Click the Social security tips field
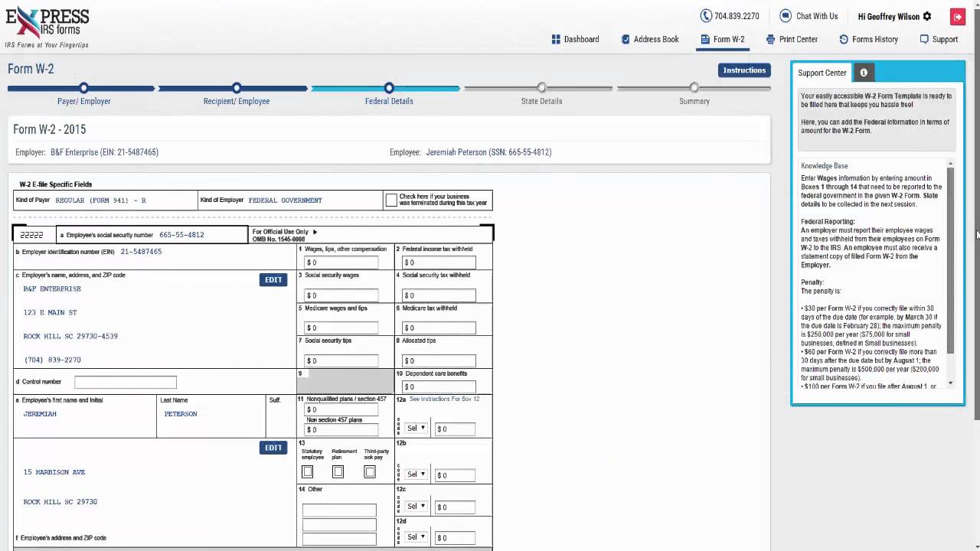 (x=341, y=360)
